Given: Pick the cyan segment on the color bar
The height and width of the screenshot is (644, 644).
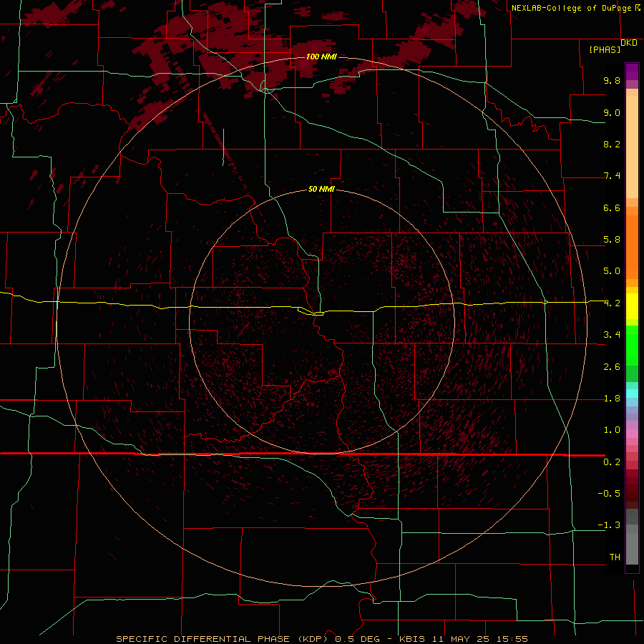Looking at the screenshot, I should (632, 394).
